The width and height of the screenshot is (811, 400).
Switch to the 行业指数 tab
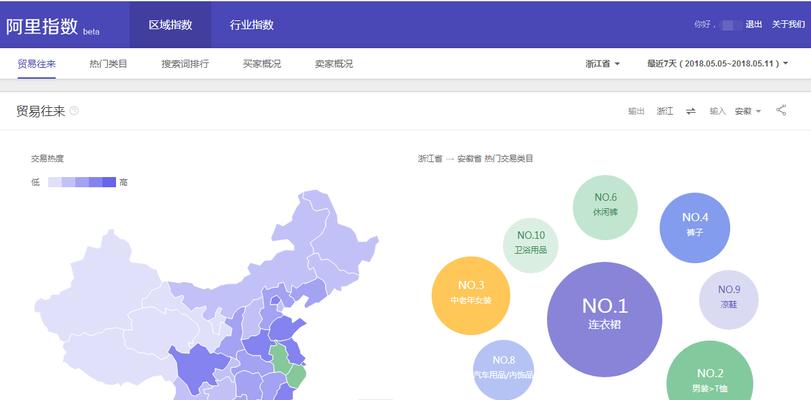click(x=251, y=24)
